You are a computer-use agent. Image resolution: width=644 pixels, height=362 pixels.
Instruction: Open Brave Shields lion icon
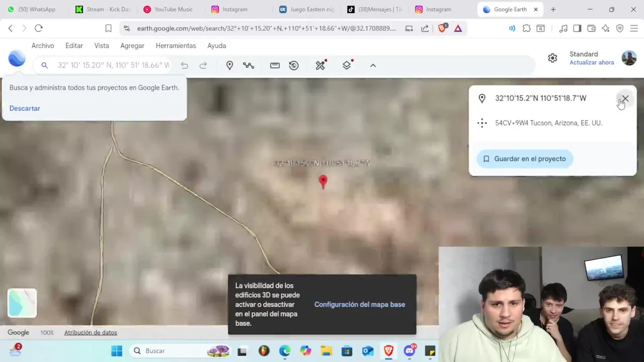click(442, 28)
